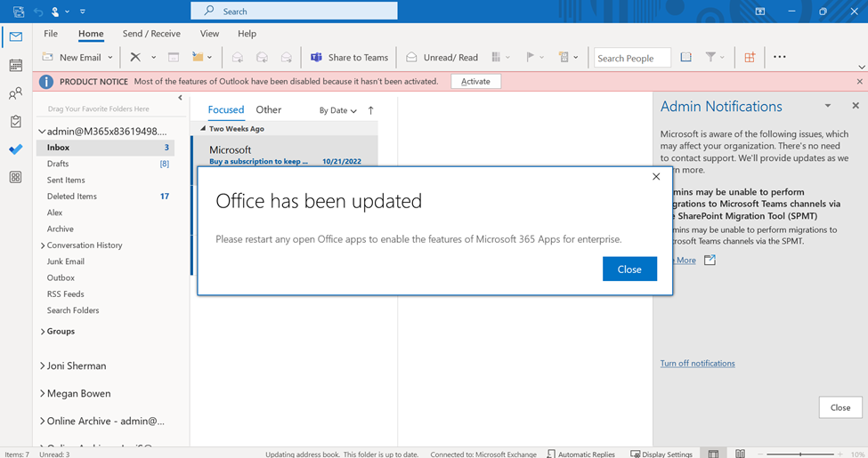Image resolution: width=868 pixels, height=458 pixels.
Task: Open the Mail view in the sidebar
Action: tap(16, 37)
